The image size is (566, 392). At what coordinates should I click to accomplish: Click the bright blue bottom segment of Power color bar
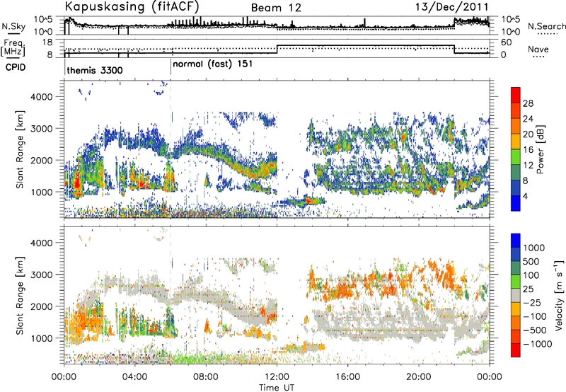(x=516, y=203)
